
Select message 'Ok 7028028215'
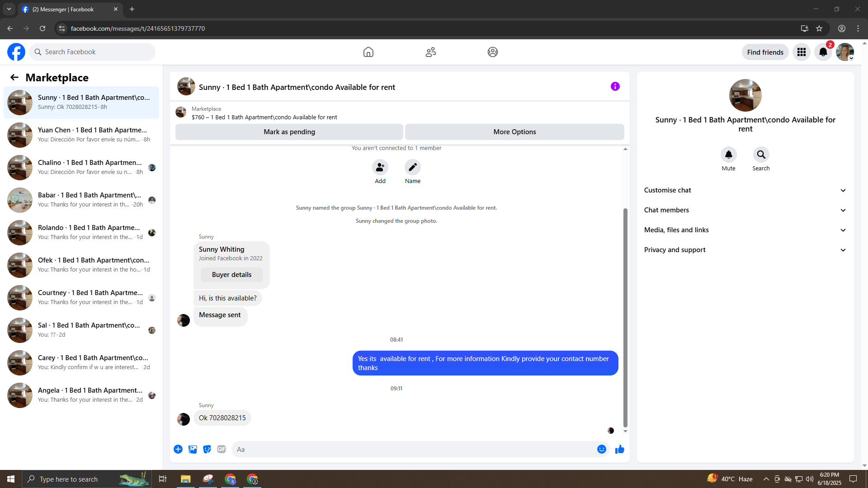[x=222, y=418]
